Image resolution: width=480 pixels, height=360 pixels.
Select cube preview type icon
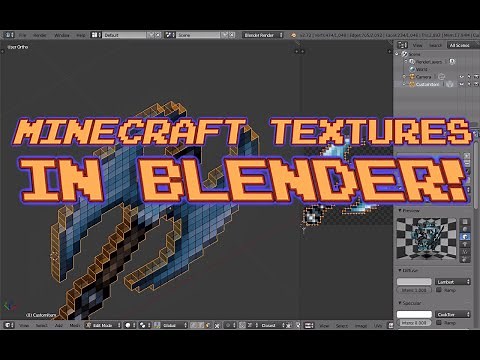point(465,237)
